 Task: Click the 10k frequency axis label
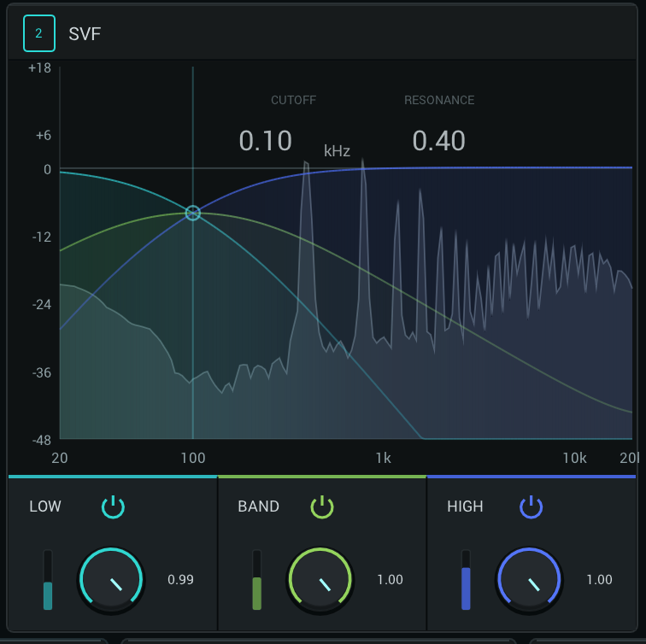click(575, 458)
